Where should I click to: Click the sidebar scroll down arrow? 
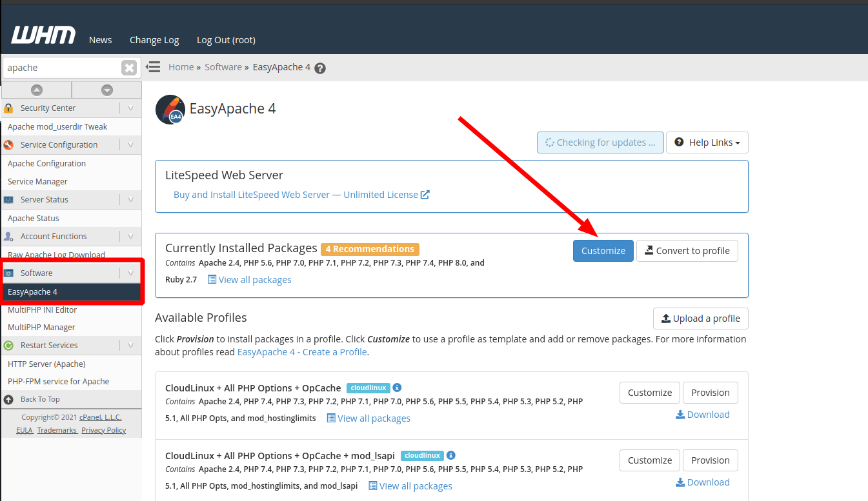click(107, 90)
